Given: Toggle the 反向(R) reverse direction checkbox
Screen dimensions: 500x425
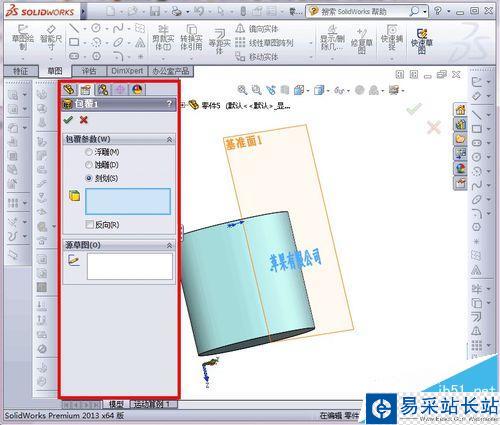Looking at the screenshot, I should [89, 225].
